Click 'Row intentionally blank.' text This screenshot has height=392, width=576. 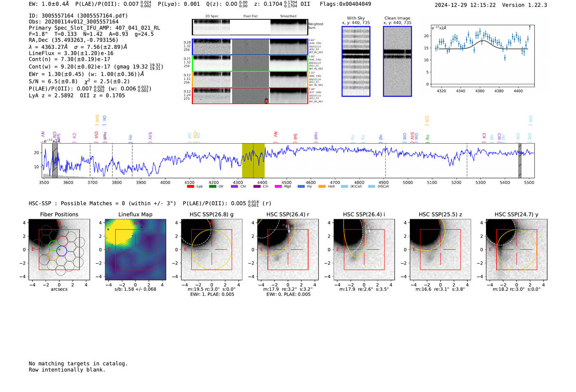click(x=67, y=370)
